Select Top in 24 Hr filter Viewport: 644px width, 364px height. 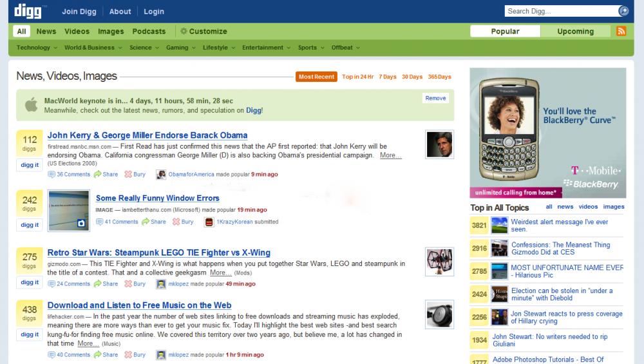(357, 77)
